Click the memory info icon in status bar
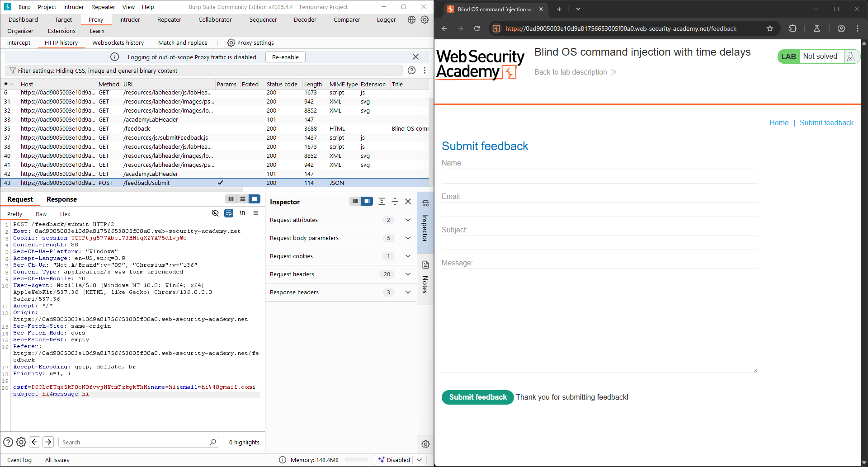The width and height of the screenshot is (868, 467). point(283,460)
